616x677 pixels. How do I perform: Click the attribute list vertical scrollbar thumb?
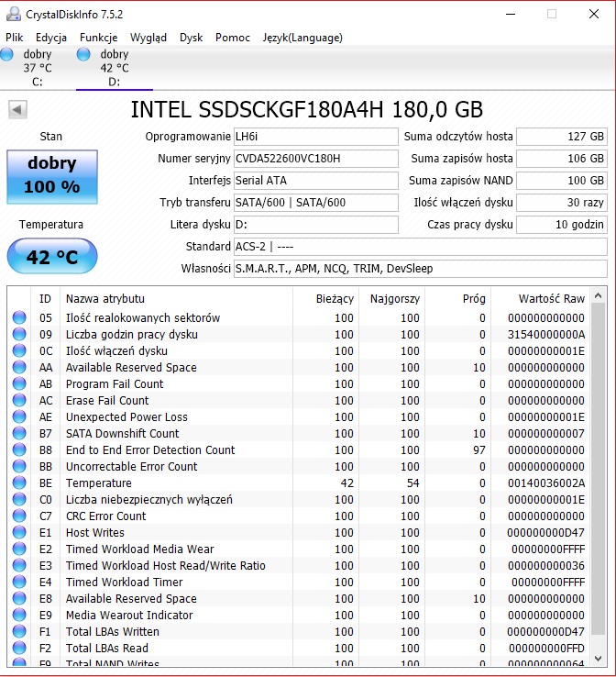click(598, 469)
